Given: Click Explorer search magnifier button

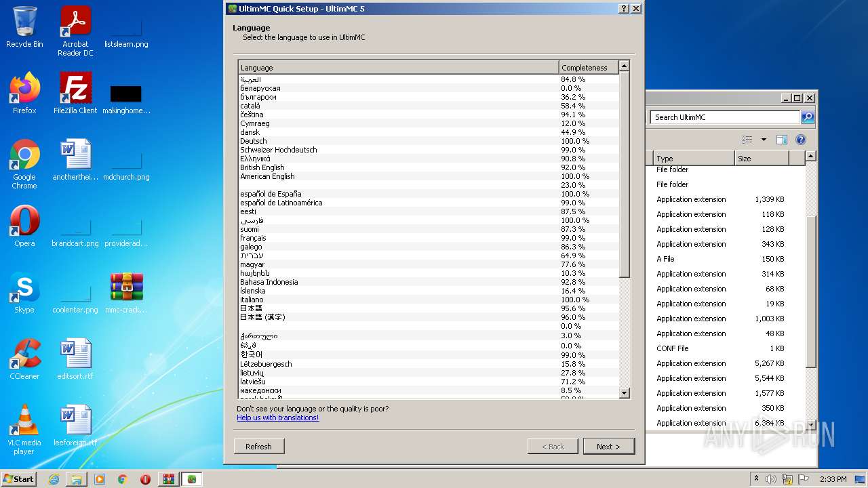Looking at the screenshot, I should [807, 117].
